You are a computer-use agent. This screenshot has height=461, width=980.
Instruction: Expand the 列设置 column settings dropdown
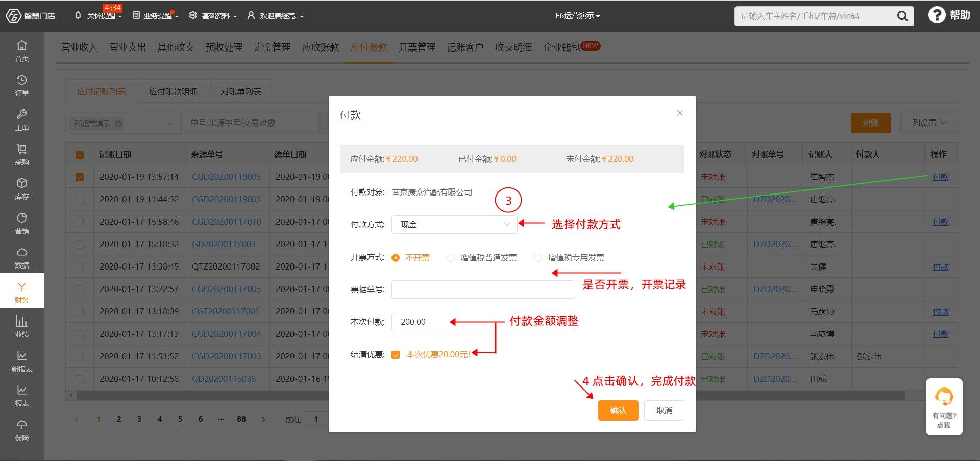(929, 123)
